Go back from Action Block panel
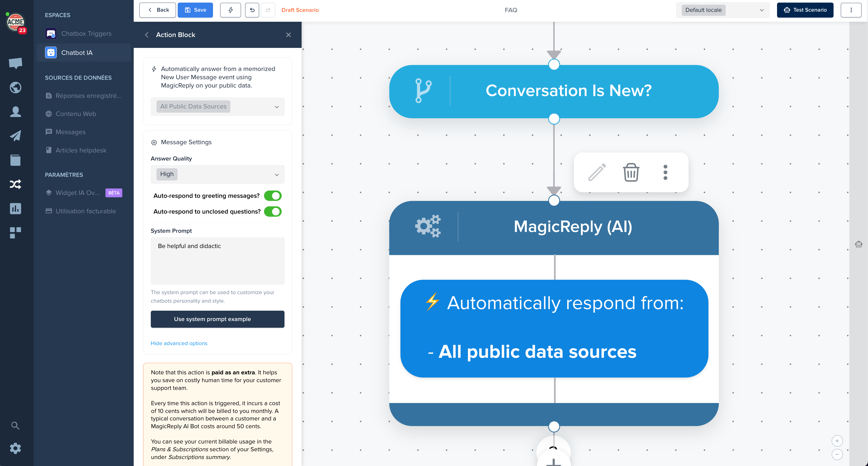 (147, 35)
